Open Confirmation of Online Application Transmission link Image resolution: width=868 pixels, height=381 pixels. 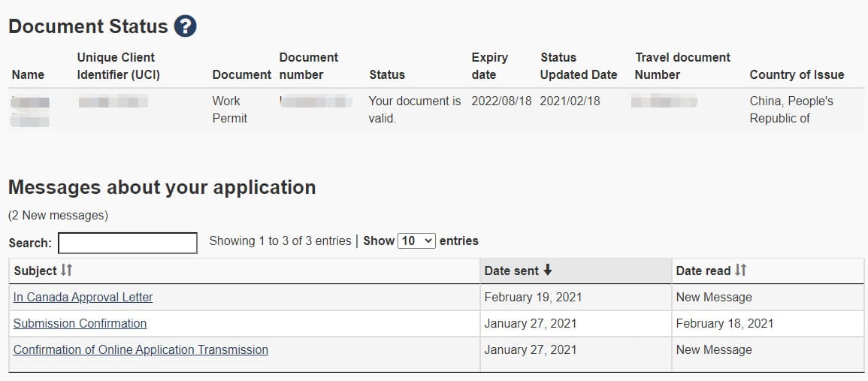coord(141,349)
